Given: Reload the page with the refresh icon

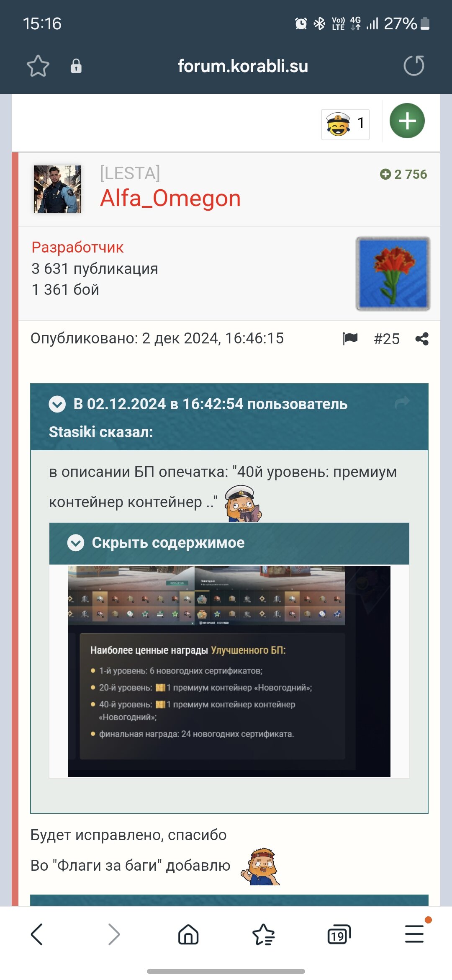Looking at the screenshot, I should 414,66.
